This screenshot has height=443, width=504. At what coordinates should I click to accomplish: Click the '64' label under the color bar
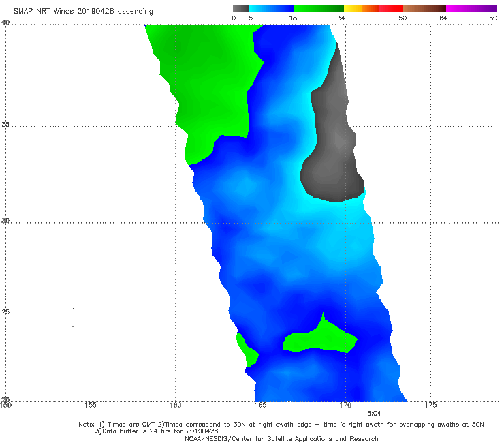pos(443,18)
